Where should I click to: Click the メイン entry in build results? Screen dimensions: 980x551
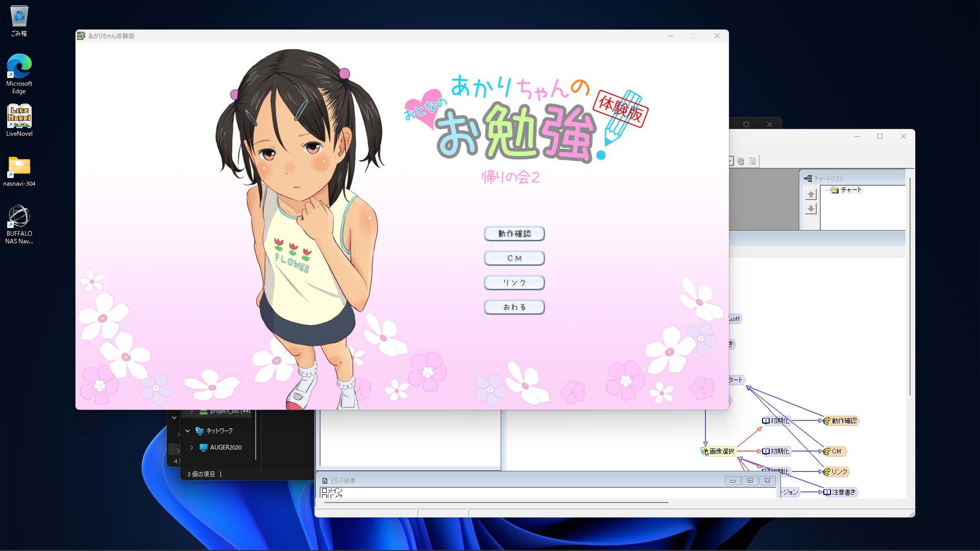tap(332, 491)
